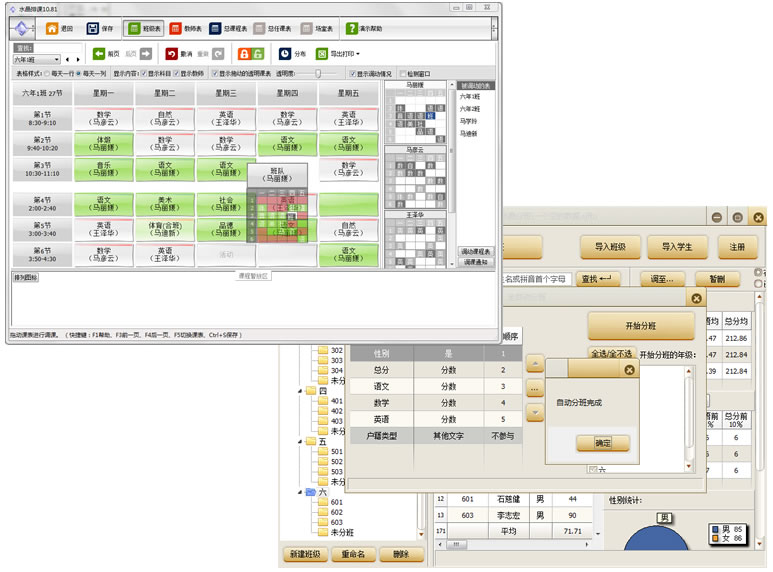Save the timetable with 保存 icon
773x572 pixels.
pos(93,29)
